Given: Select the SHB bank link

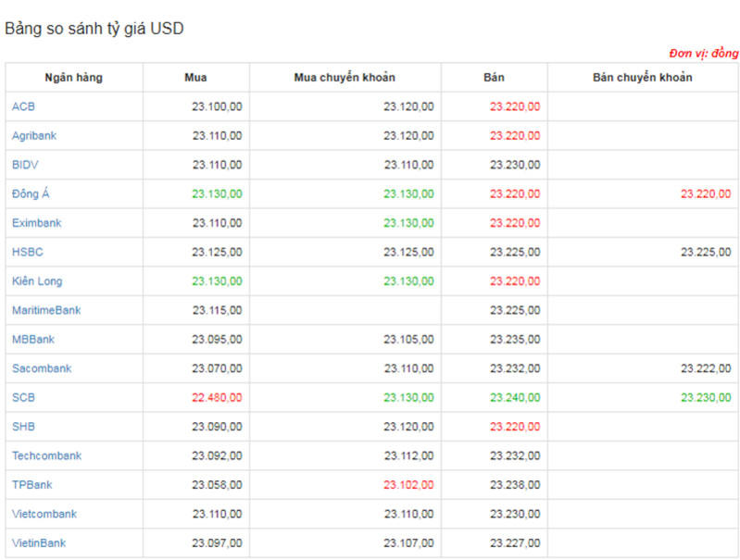Looking at the screenshot, I should (x=24, y=427).
